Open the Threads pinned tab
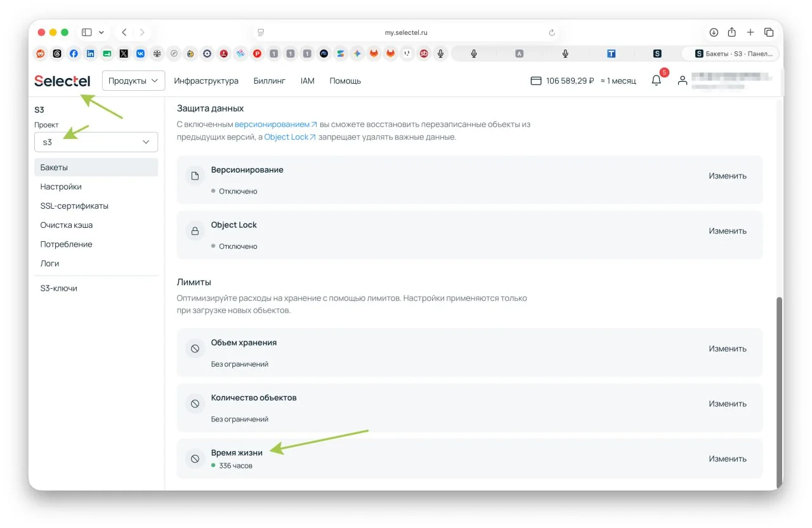Viewport: 812px width, 528px height. coord(57,54)
